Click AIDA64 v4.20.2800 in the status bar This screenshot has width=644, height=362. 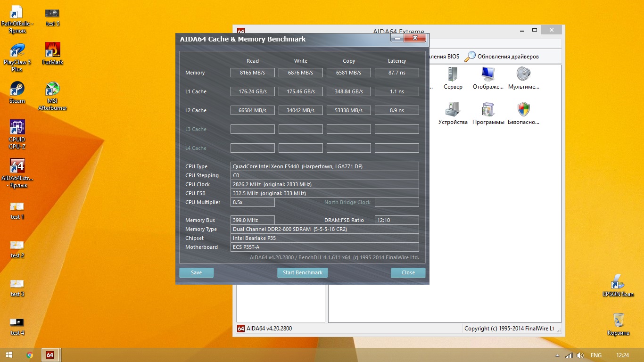(x=269, y=329)
